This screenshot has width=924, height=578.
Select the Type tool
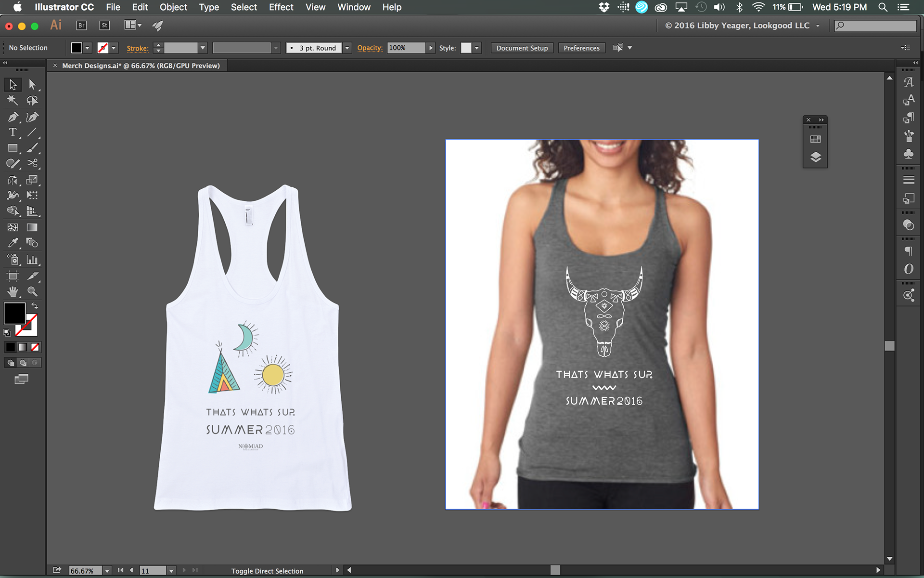click(x=13, y=132)
